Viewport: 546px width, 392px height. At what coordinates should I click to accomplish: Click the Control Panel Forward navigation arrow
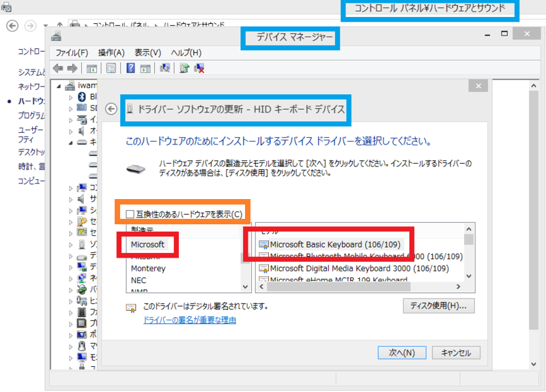(x=30, y=26)
